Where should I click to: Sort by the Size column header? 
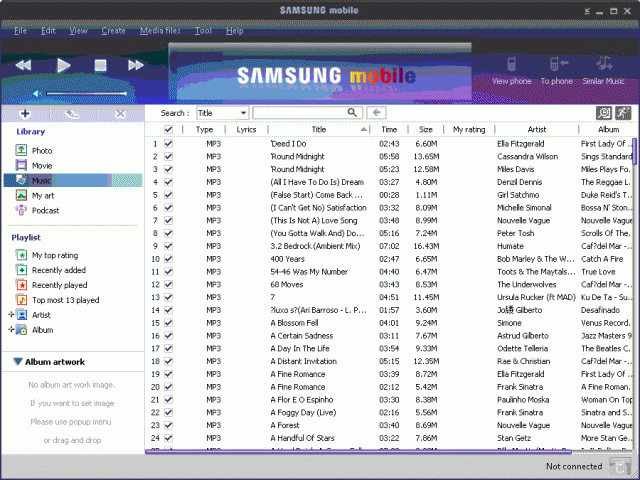tap(425, 129)
